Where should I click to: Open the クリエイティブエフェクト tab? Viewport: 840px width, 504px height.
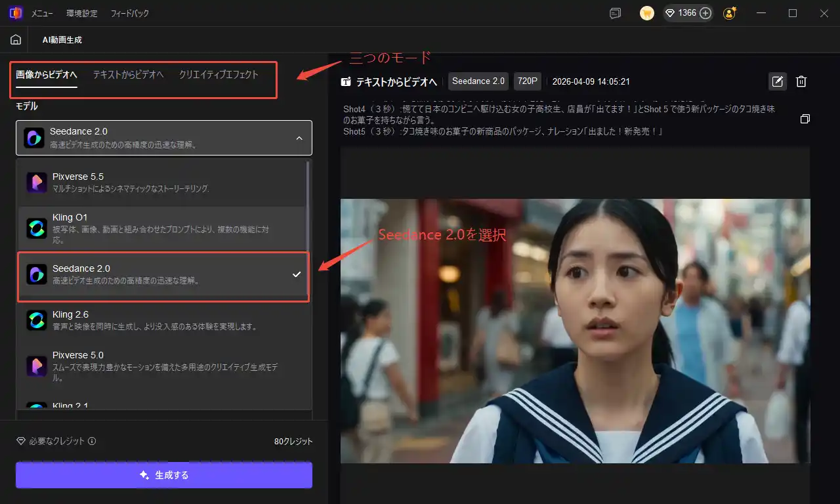click(219, 75)
